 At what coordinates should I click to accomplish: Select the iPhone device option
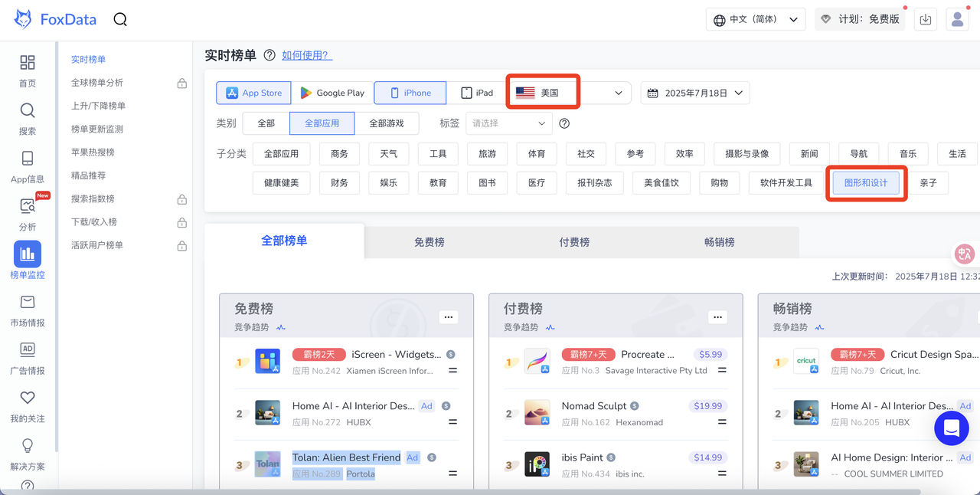[410, 93]
